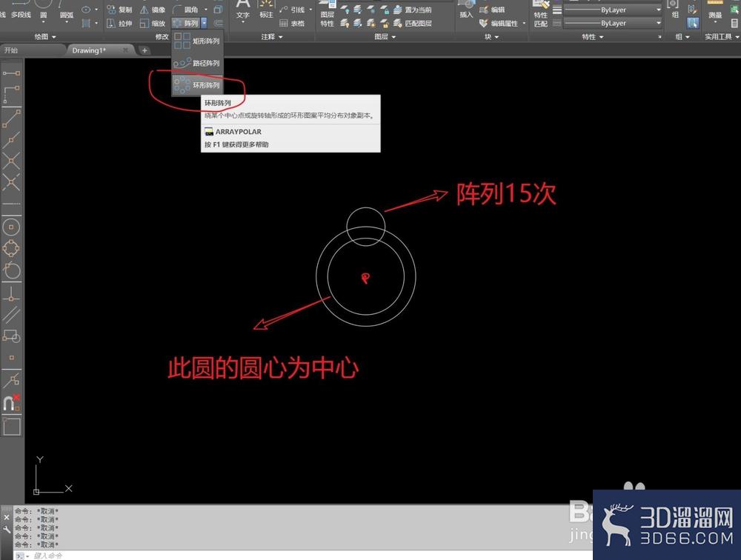The image size is (741, 560).
Task: Select the Nearest object snap icon
Action: 11,380
